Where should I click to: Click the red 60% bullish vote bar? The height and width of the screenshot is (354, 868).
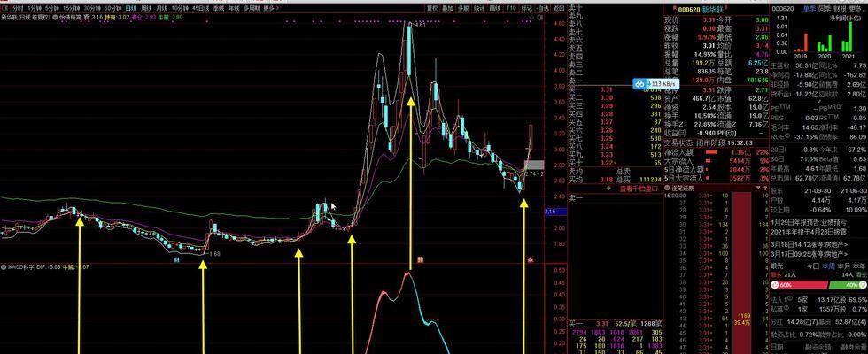(799, 285)
